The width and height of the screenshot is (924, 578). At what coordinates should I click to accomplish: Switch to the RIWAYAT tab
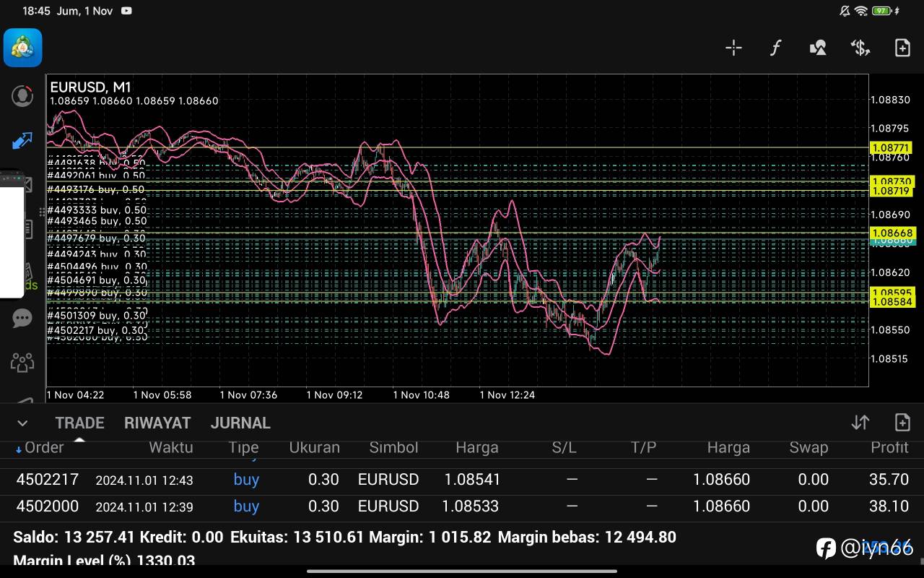pyautogui.click(x=157, y=423)
